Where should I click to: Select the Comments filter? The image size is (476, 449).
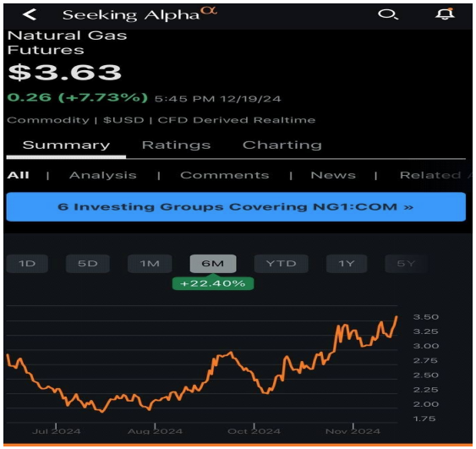225,175
